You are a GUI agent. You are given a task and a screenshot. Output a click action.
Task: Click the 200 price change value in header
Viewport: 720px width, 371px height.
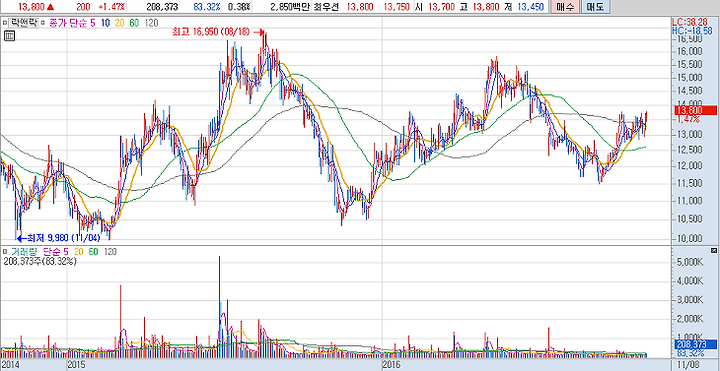coord(83,7)
